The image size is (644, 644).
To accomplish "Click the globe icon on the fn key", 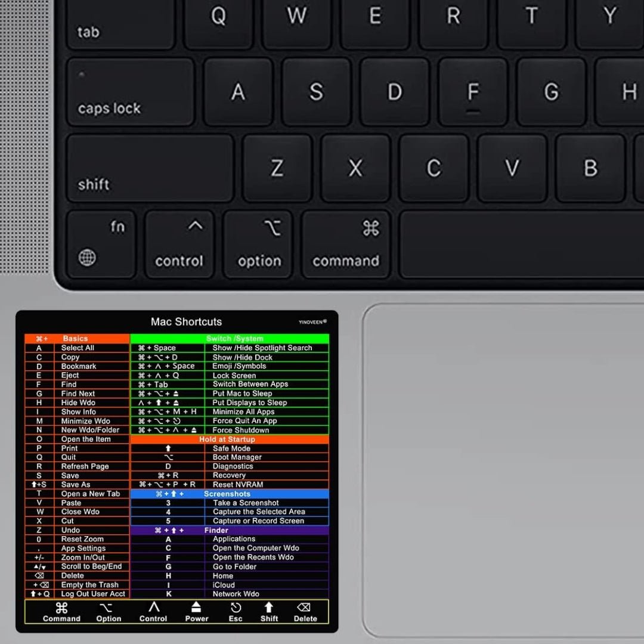I will click(87, 258).
